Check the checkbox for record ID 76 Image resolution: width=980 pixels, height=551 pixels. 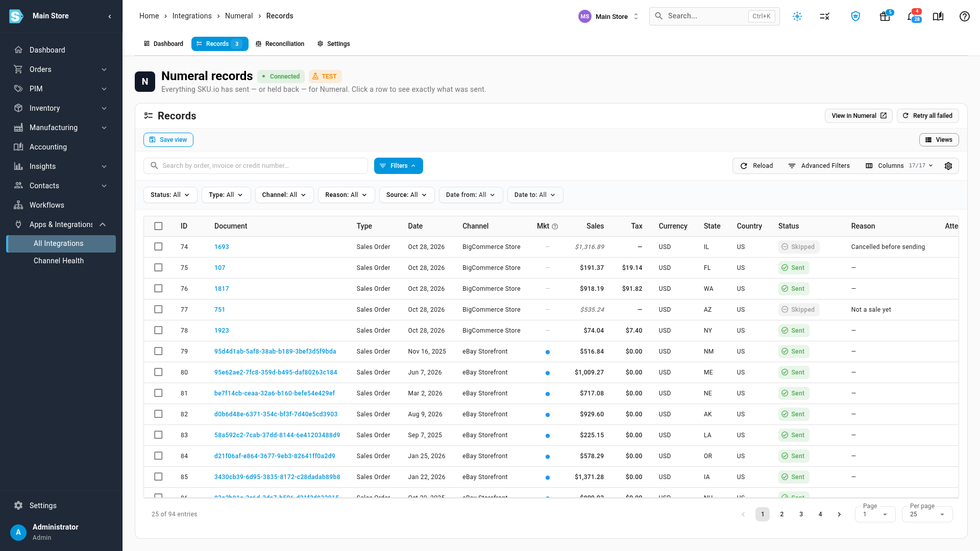[158, 289]
